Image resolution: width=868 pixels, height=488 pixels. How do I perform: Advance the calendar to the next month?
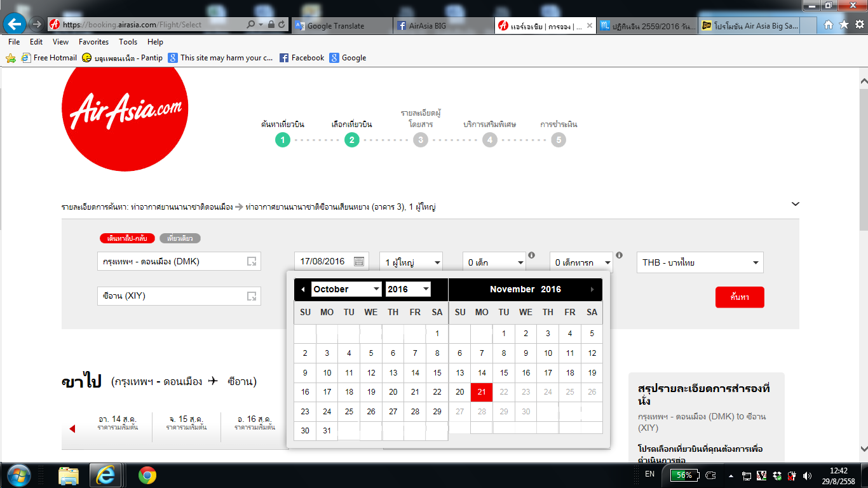[592, 290]
